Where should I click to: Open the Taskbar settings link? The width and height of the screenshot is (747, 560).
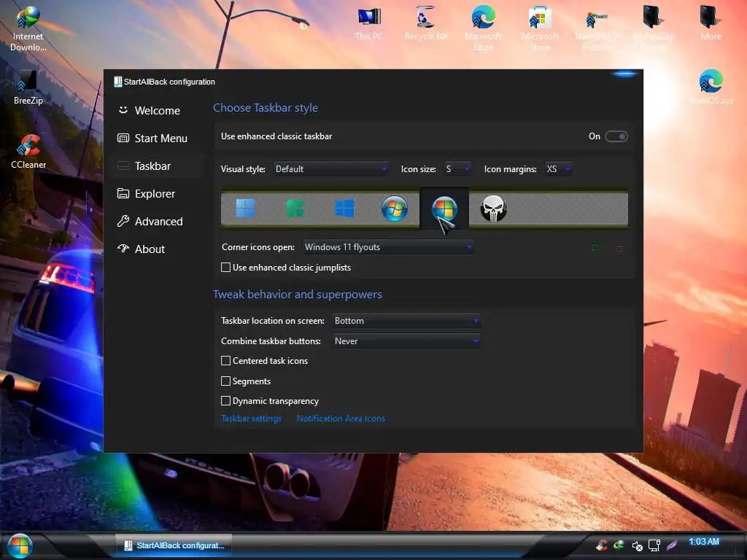(251, 419)
